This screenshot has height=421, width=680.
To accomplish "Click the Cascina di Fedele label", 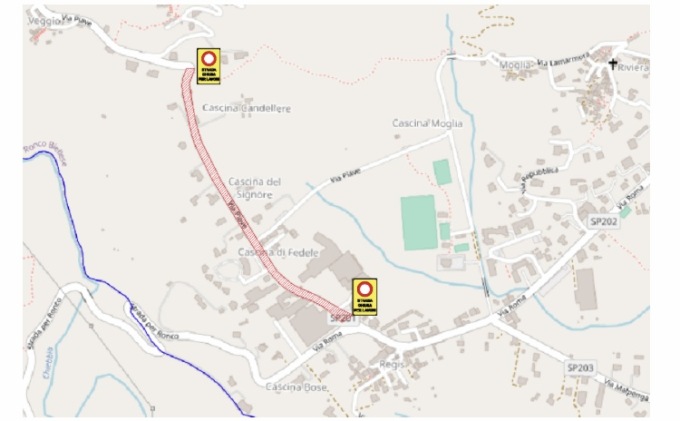I will tap(278, 252).
